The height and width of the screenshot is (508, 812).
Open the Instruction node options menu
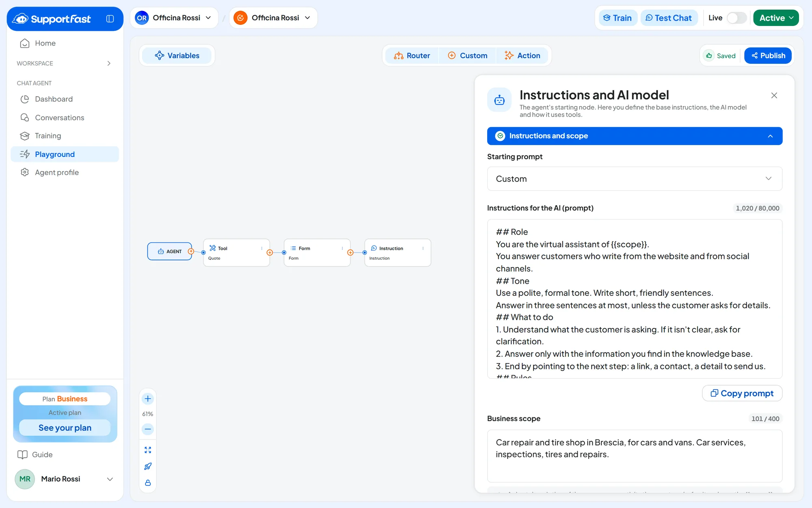coord(423,248)
